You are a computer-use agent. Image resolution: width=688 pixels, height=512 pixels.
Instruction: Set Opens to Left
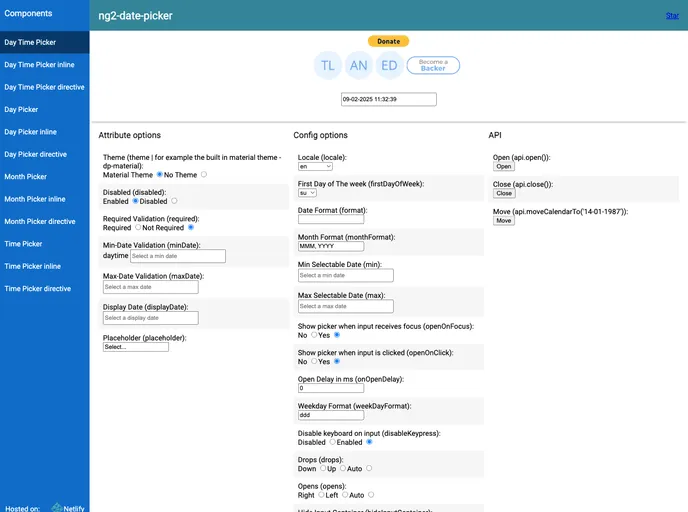click(x=345, y=494)
